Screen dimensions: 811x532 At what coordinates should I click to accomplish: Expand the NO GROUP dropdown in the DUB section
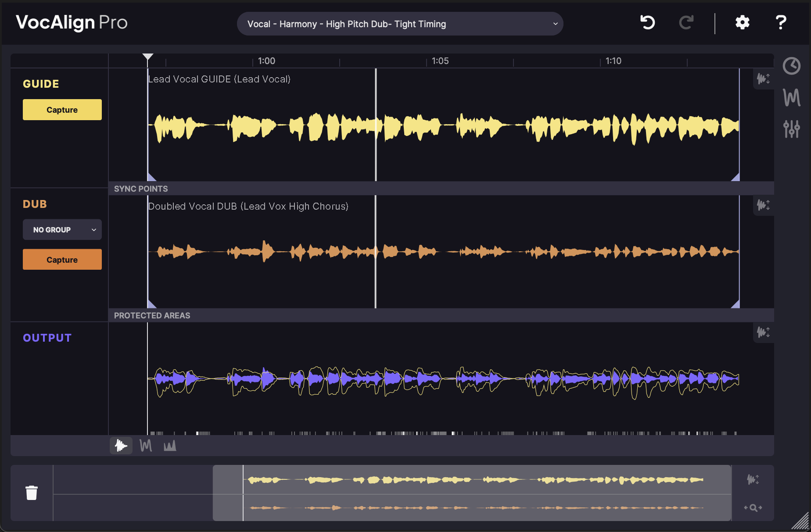click(62, 229)
